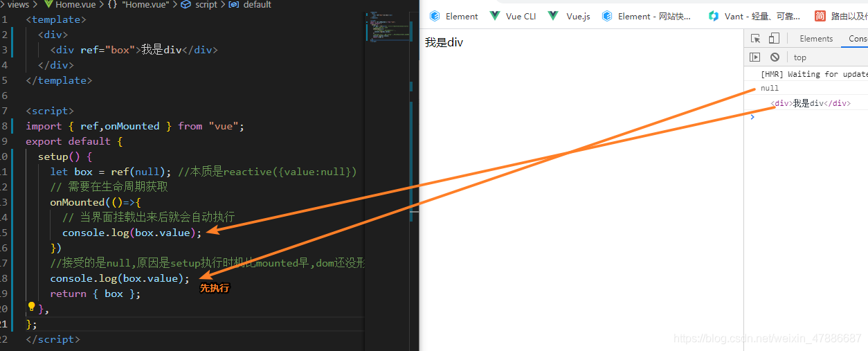Click the closing </template> tag line
This screenshot has height=351, width=868.
[59, 80]
